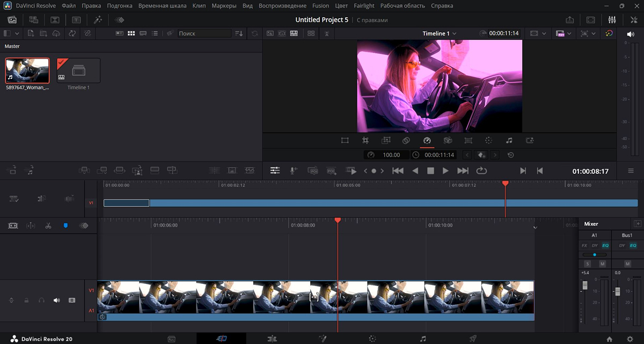Open the Transform tool in viewer toolbar
The height and width of the screenshot is (344, 644).
(345, 141)
